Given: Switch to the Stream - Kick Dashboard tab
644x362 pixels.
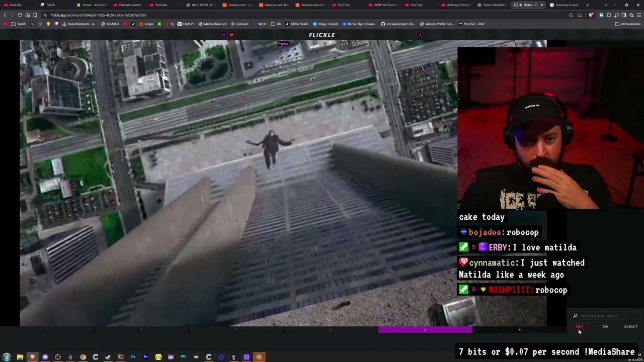Looking at the screenshot, I should (91, 5).
